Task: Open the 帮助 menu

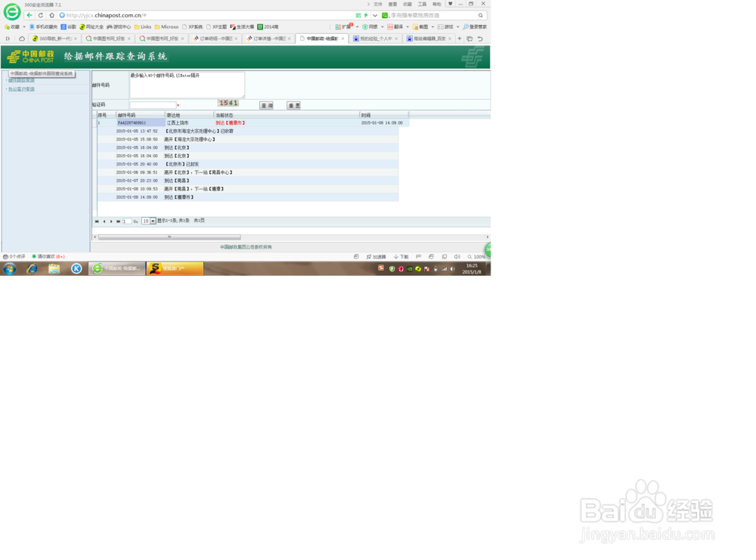Action: point(437,5)
